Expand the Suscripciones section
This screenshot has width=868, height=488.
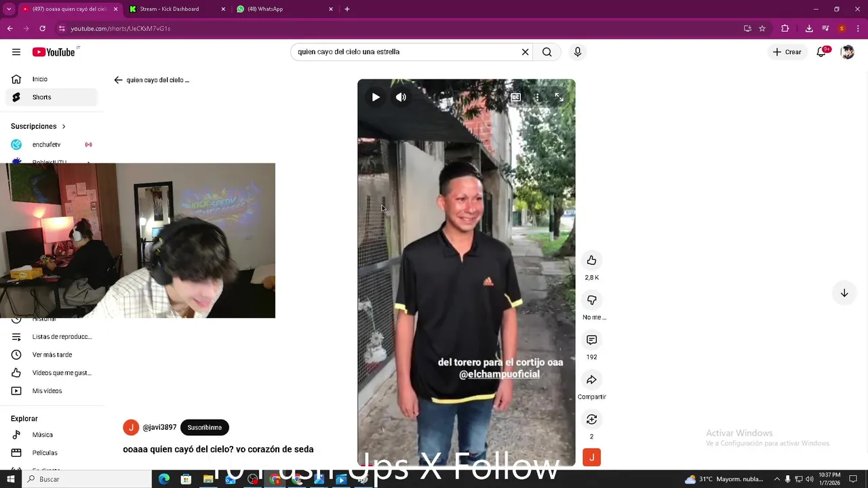click(x=38, y=126)
